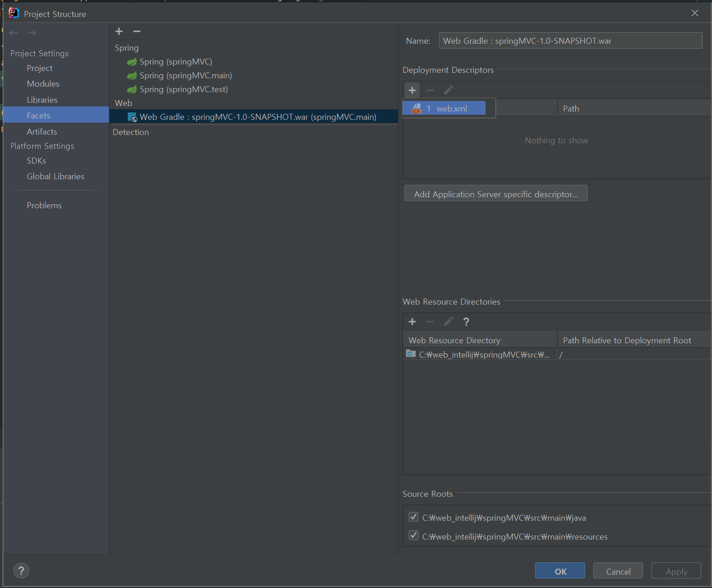Add deployment descriptor with plus icon
Viewport: 712px width, 588px height.
click(412, 90)
